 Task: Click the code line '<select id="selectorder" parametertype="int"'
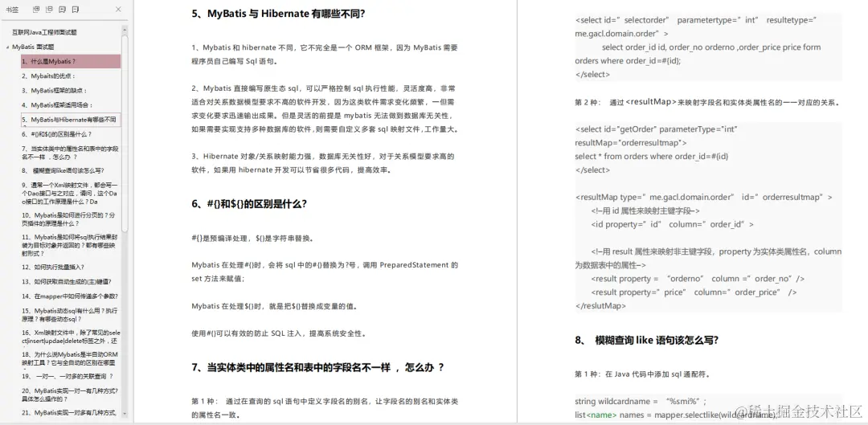696,20
